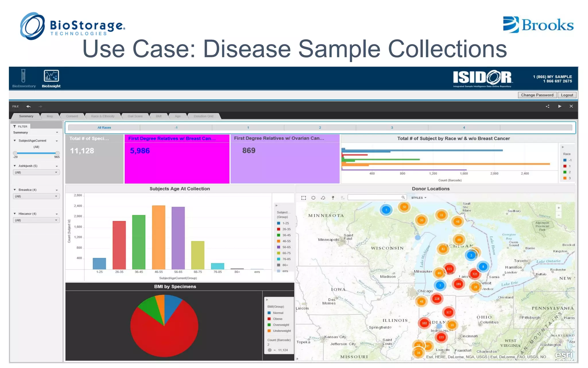Switch to the Race & Ethnicity tab

[x=102, y=116]
